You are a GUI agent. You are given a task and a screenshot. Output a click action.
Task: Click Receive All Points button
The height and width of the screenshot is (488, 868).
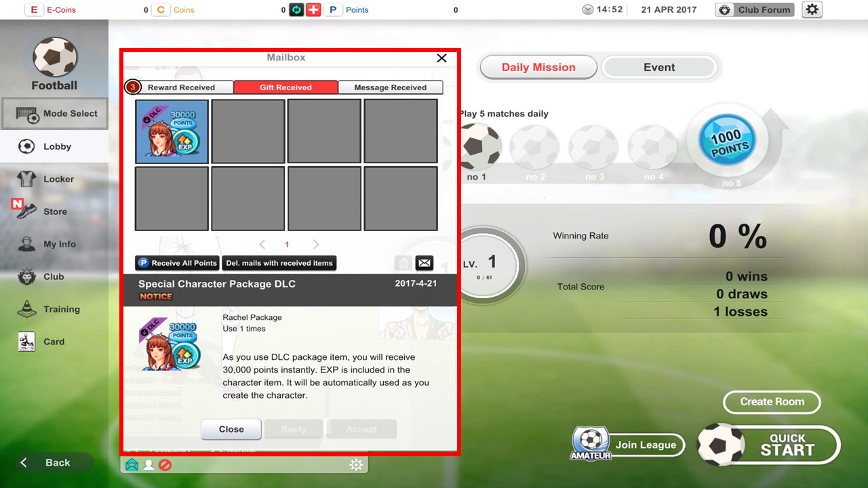pos(178,263)
